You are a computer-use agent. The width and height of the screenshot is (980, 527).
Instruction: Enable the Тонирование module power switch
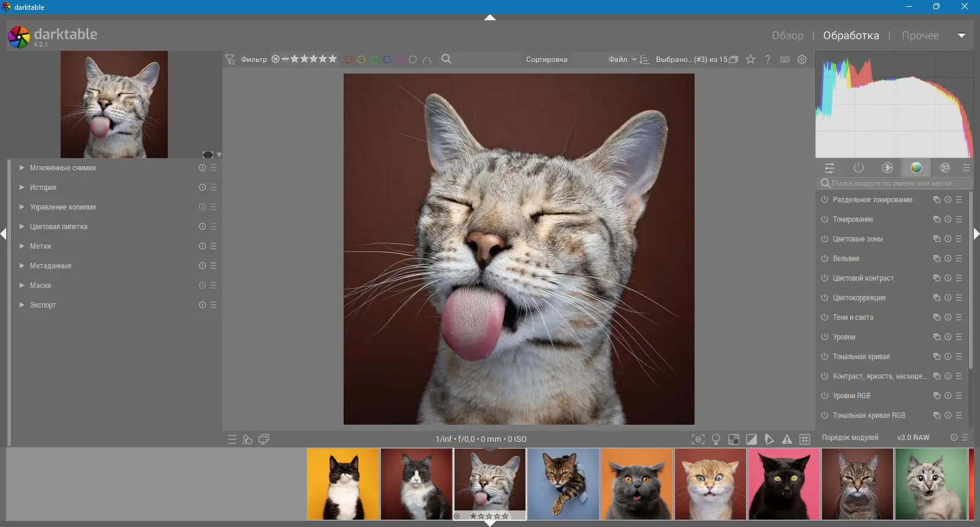824,219
